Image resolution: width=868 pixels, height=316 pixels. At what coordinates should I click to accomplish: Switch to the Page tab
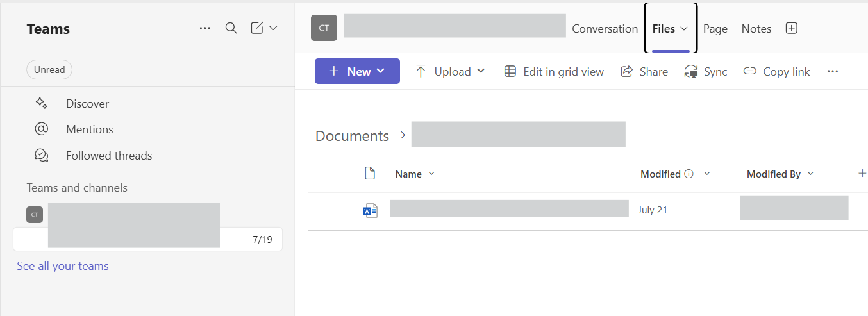coord(715,29)
